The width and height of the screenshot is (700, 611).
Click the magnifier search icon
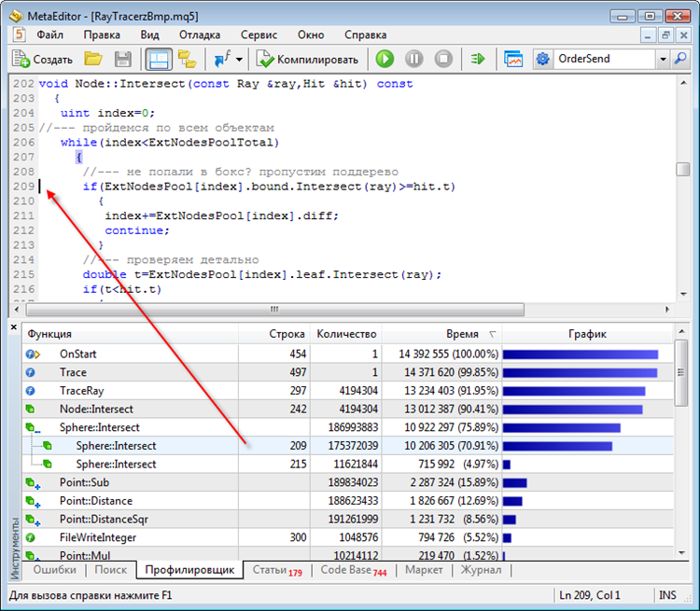(680, 59)
